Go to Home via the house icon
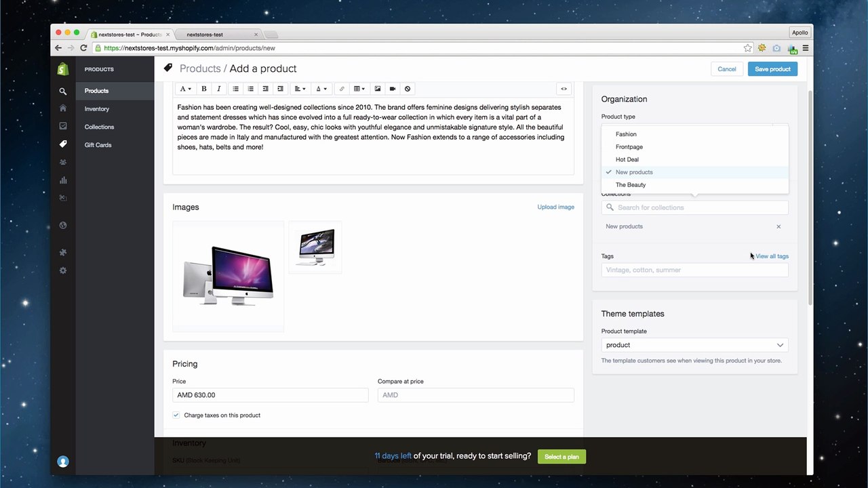Image resolution: width=868 pixels, height=488 pixels. click(x=63, y=108)
